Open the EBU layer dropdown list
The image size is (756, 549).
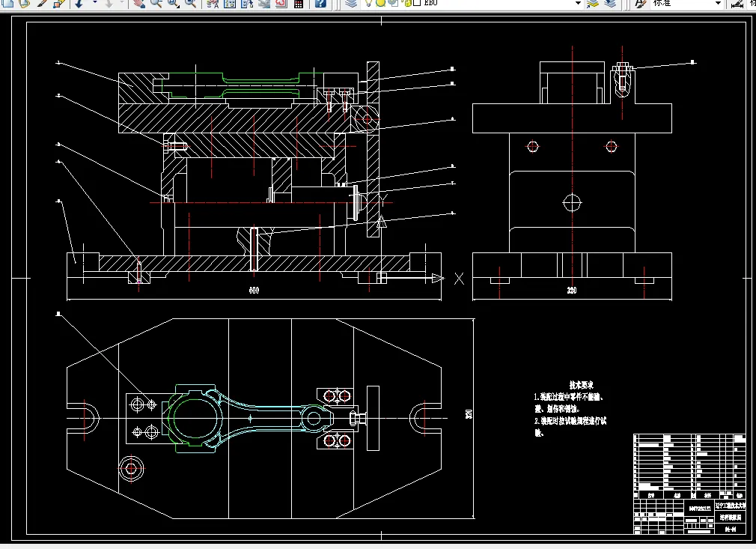[578, 3]
